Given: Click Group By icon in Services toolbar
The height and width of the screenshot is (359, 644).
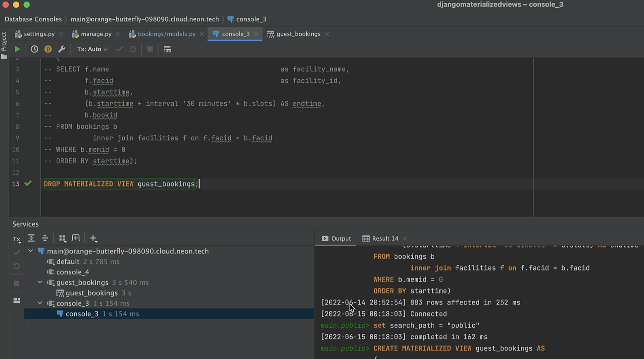Looking at the screenshot, I should pyautogui.click(x=62, y=238).
